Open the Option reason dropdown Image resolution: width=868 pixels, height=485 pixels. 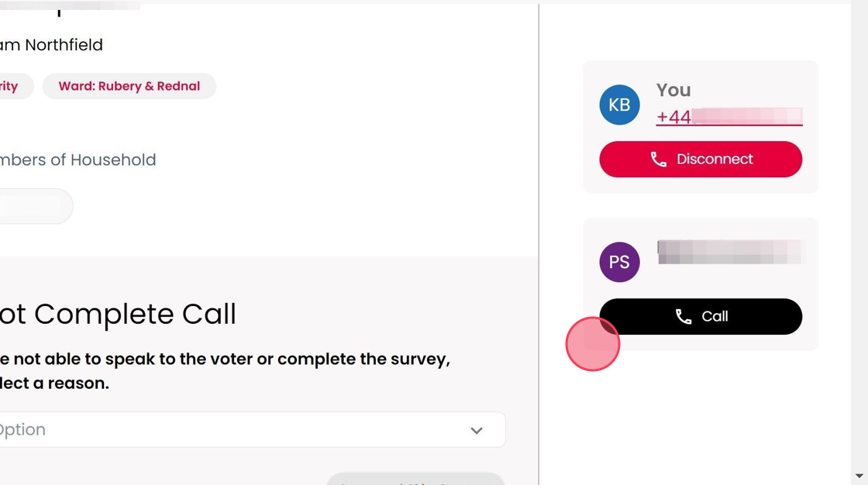point(248,430)
